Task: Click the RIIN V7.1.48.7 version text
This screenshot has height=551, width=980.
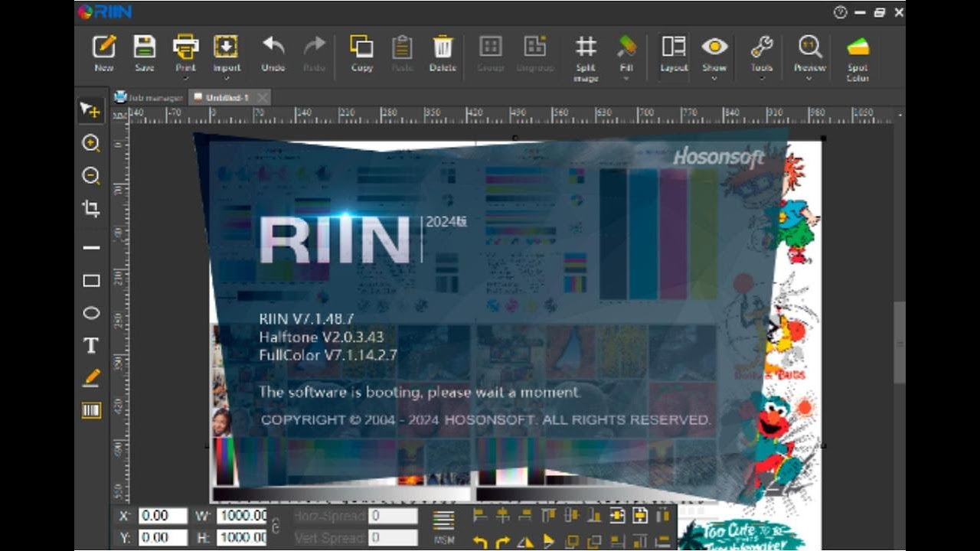Action: [306, 319]
